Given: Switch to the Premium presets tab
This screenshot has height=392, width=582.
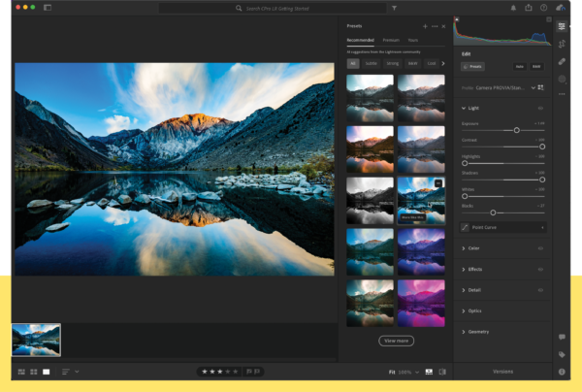Looking at the screenshot, I should pos(391,40).
